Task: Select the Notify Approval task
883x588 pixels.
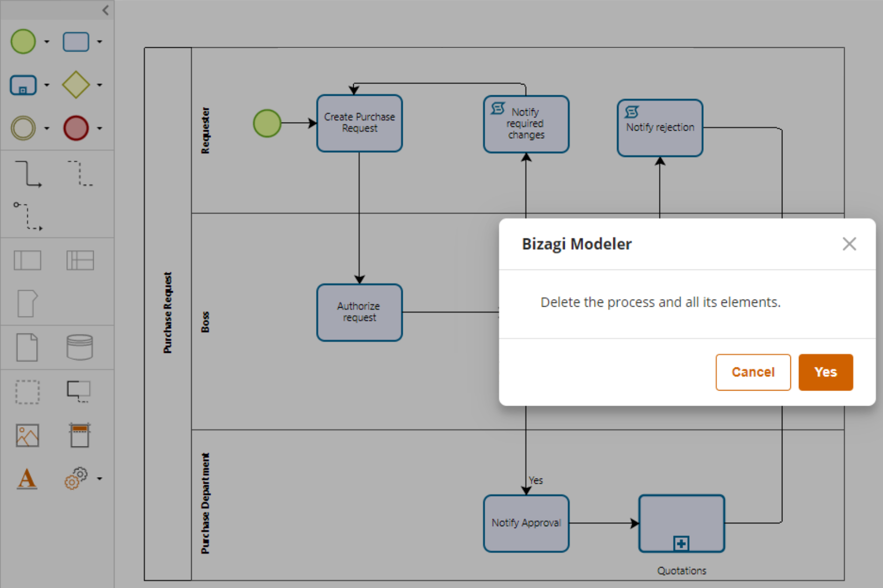Action: tap(526, 523)
